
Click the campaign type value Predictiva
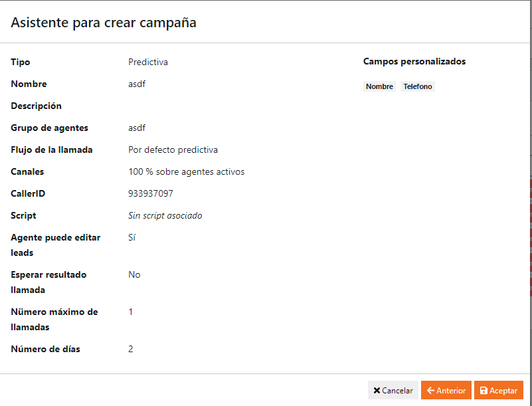(148, 62)
